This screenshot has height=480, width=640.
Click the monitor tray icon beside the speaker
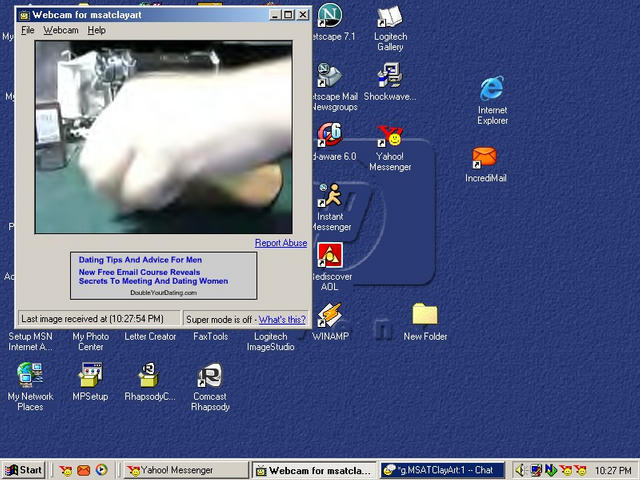click(x=536, y=470)
